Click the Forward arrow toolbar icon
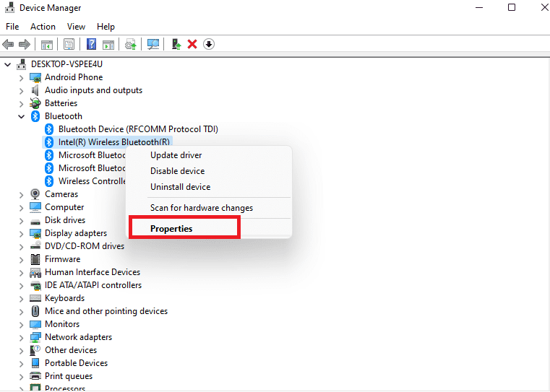 tap(25, 45)
